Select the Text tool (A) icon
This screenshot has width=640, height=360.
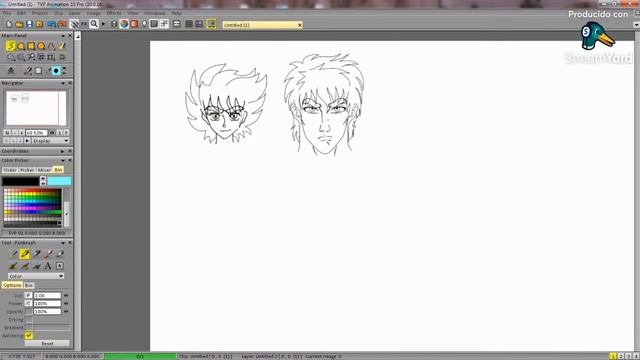click(48, 266)
